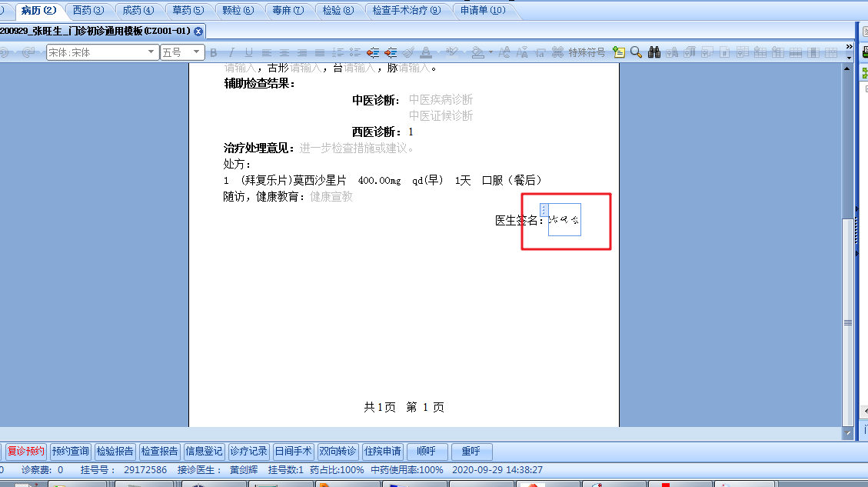Select the format painter brush
The height and width of the screenshot is (487, 868).
point(408,52)
